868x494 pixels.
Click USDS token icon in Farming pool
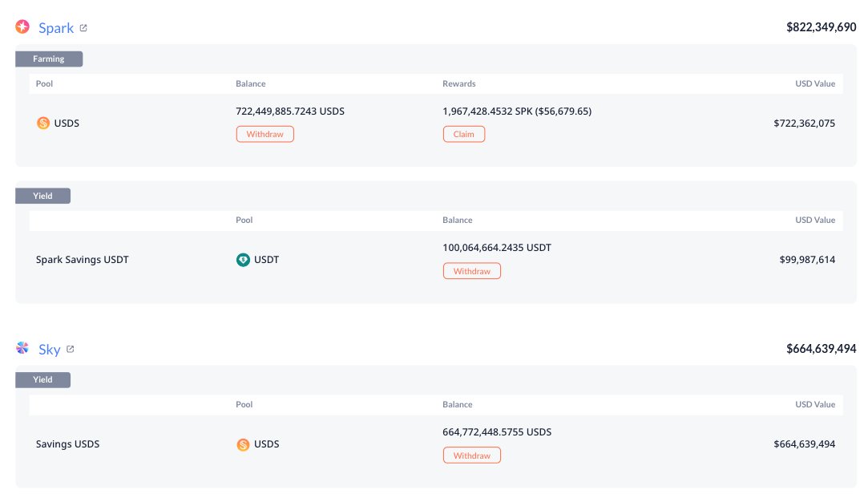pyautogui.click(x=43, y=123)
